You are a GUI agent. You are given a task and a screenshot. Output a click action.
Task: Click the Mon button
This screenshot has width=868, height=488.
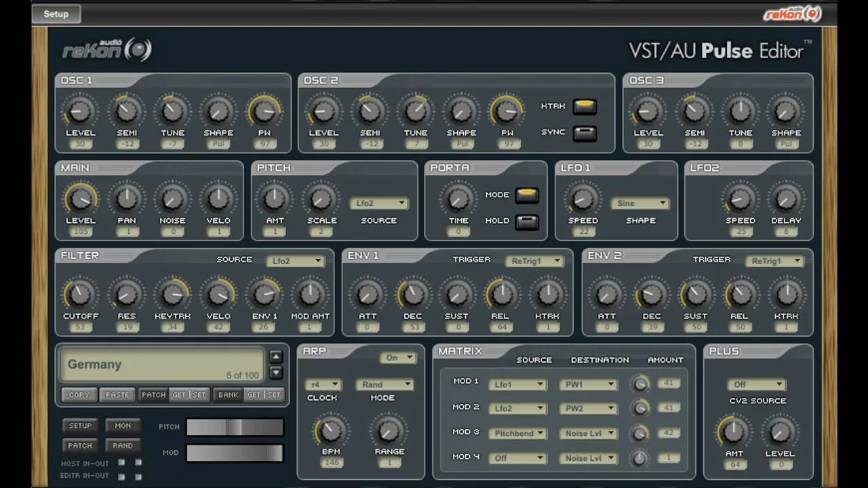[123, 426]
